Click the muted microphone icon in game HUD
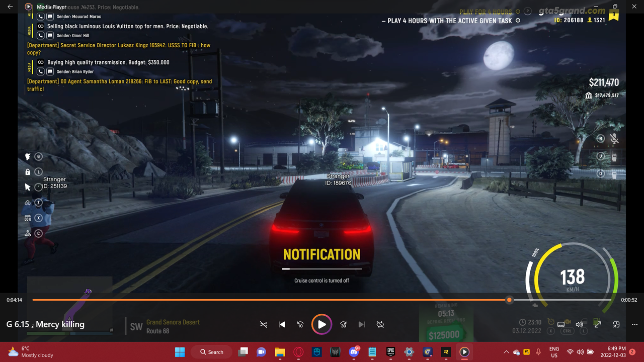Image resolution: width=644 pixels, height=362 pixels. click(x=614, y=139)
